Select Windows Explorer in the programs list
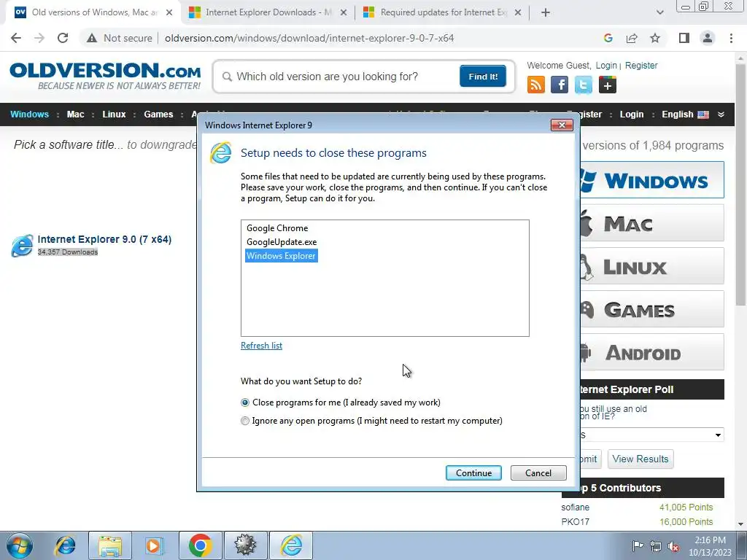747x560 pixels. pos(281,256)
